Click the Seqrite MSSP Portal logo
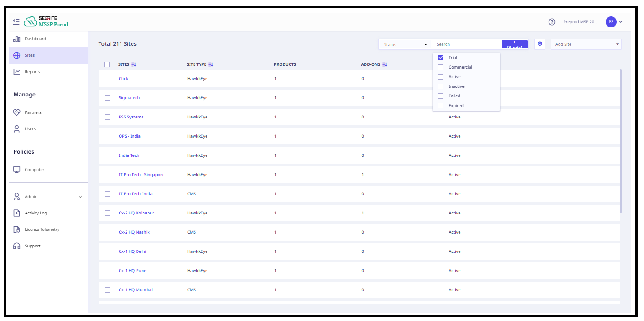 pyautogui.click(x=47, y=21)
